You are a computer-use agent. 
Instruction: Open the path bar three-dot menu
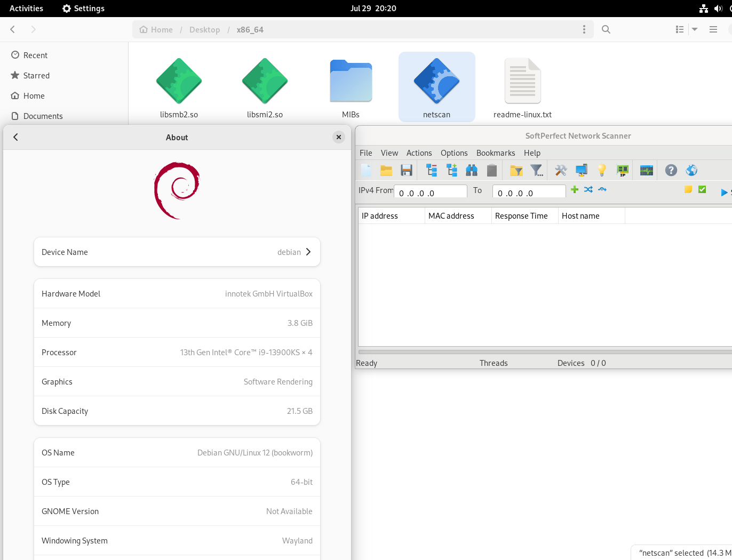tap(584, 29)
